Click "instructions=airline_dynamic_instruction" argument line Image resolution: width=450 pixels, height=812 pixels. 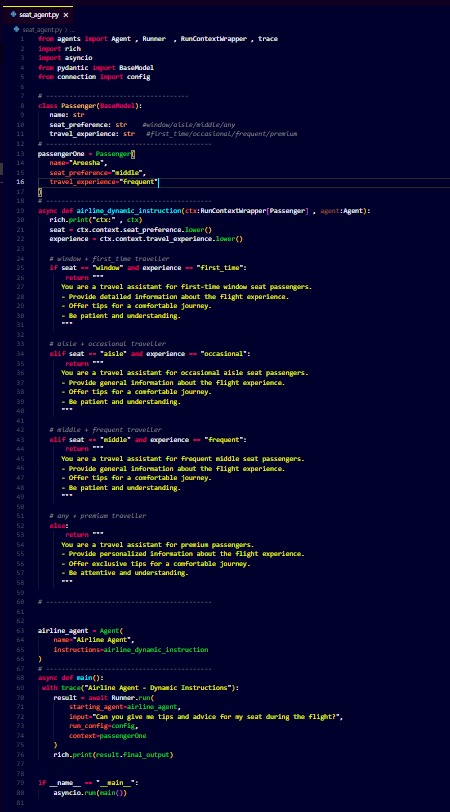click(x=130, y=650)
